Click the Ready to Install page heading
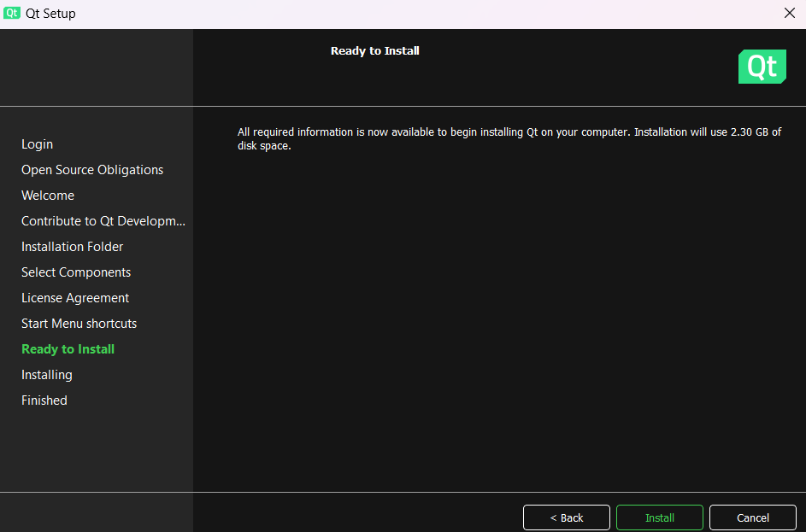This screenshot has width=806, height=532. (x=374, y=51)
